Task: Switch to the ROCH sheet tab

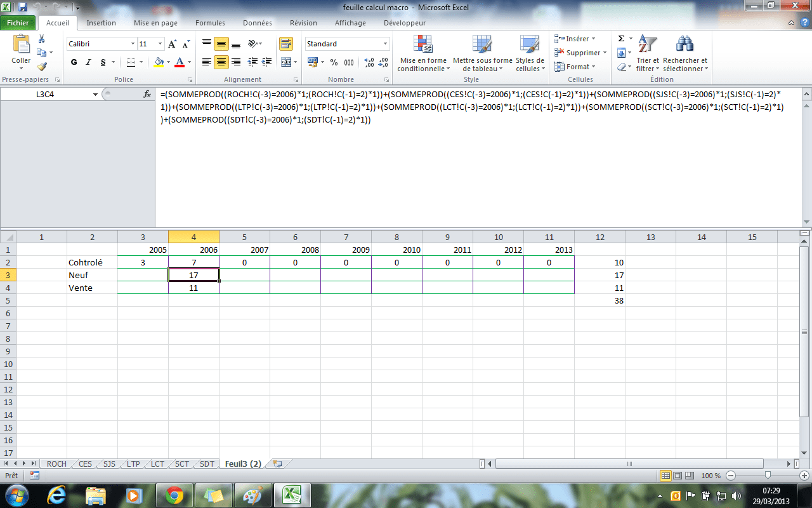Action: [x=56, y=464]
